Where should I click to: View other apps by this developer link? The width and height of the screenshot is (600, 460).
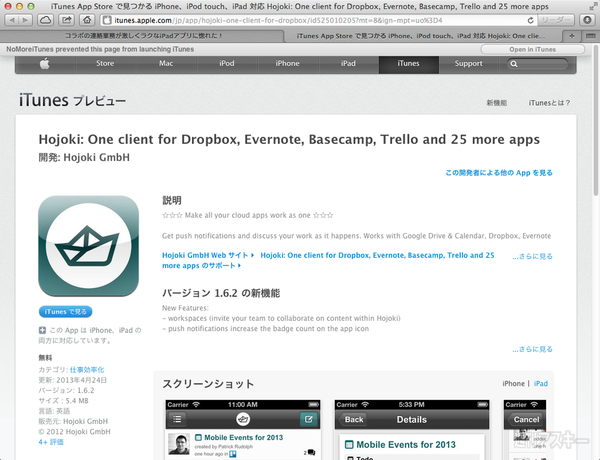click(499, 173)
